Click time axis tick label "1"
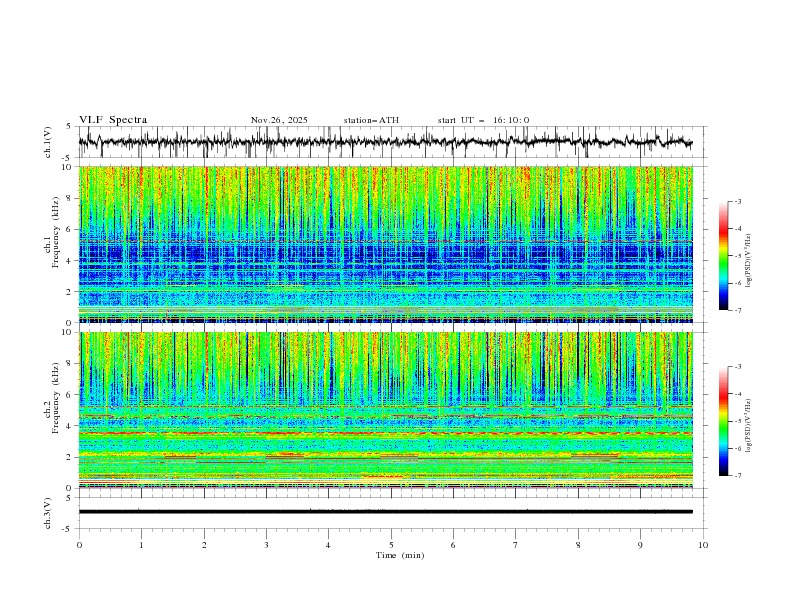Screen dimensions: 792x612 tap(141, 545)
